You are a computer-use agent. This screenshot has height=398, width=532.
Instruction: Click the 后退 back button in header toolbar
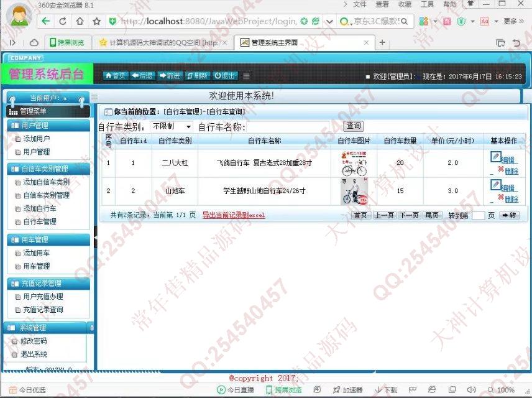[x=142, y=76]
